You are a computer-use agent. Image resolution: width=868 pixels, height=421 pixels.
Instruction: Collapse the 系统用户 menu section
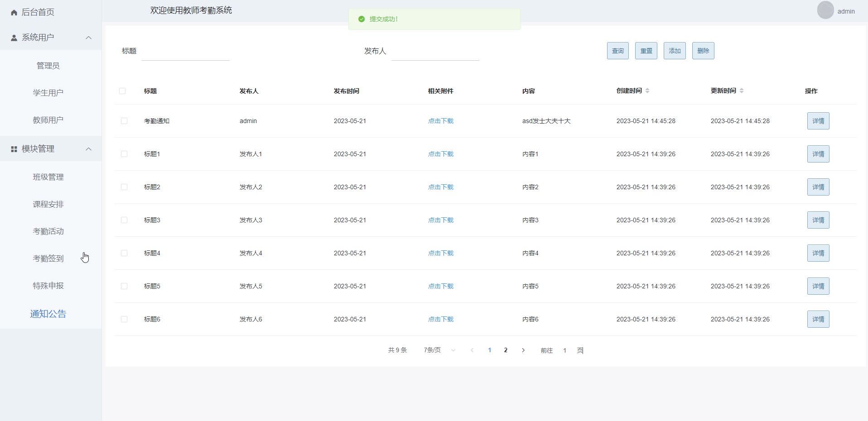89,38
